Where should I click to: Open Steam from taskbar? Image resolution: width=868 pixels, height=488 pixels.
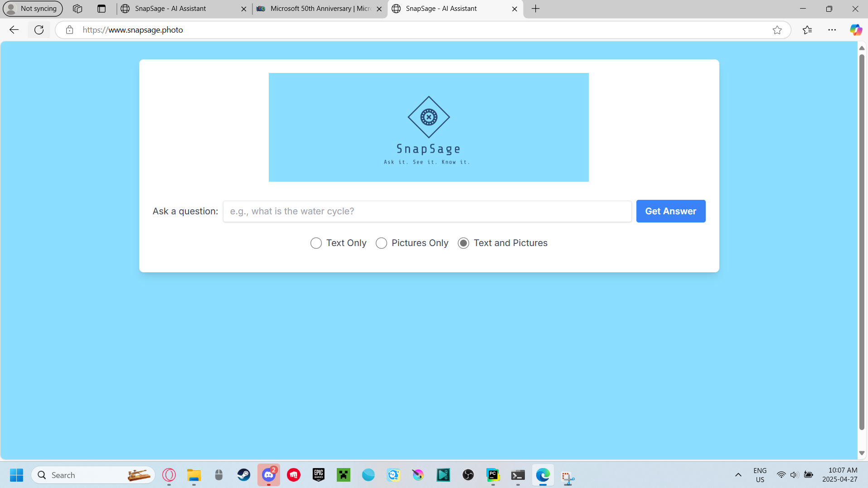tap(244, 475)
